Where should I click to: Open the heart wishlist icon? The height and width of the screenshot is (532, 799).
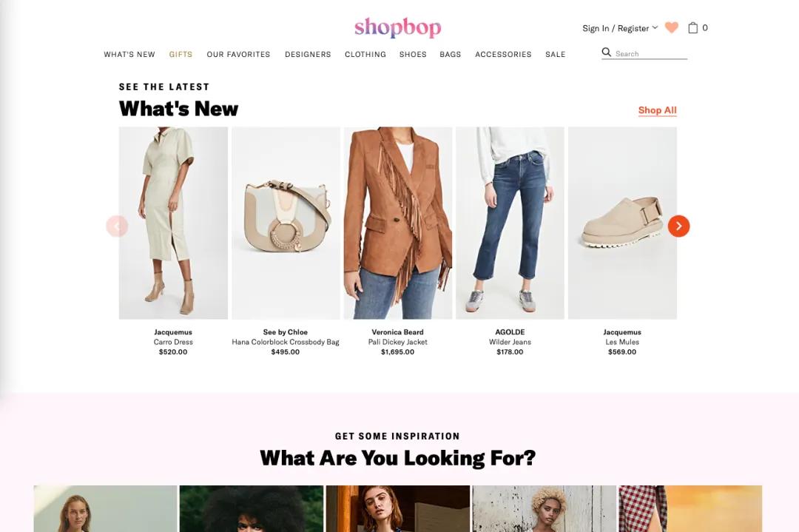click(x=672, y=27)
